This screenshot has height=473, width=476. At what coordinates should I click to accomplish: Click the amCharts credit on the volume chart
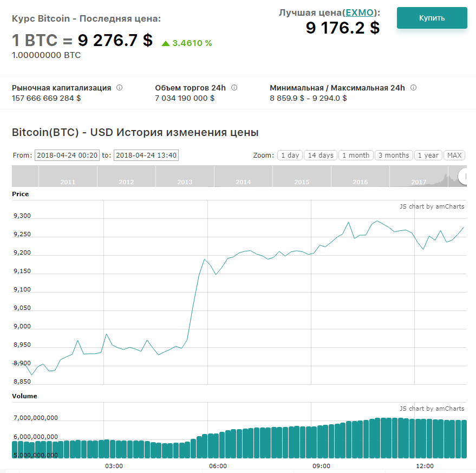[x=432, y=409]
